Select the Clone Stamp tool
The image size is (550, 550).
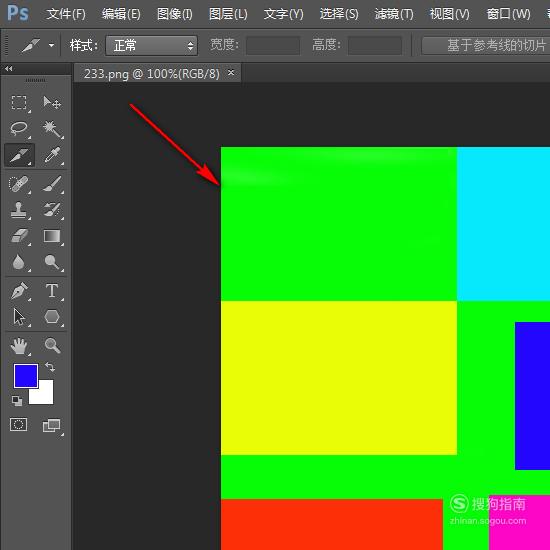19,210
